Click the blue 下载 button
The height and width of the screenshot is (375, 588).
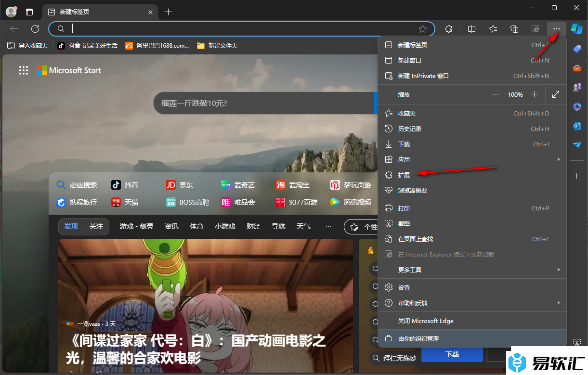452,354
